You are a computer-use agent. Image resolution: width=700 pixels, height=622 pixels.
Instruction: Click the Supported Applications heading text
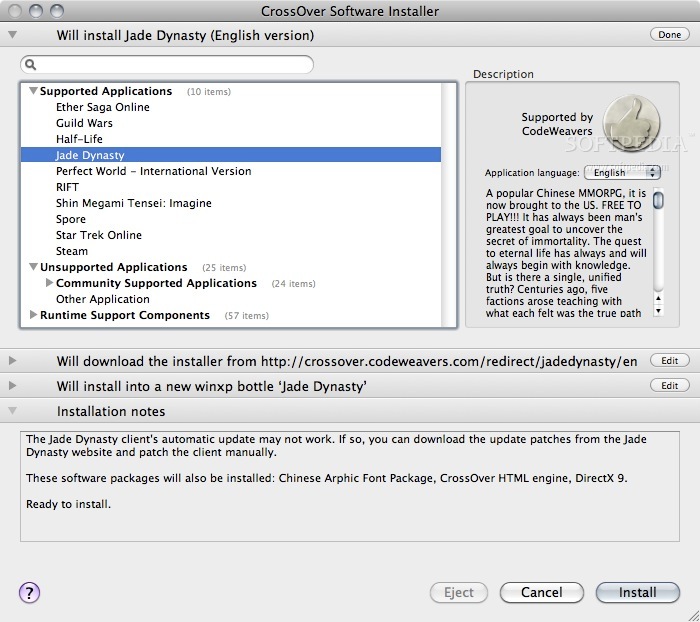(x=106, y=91)
